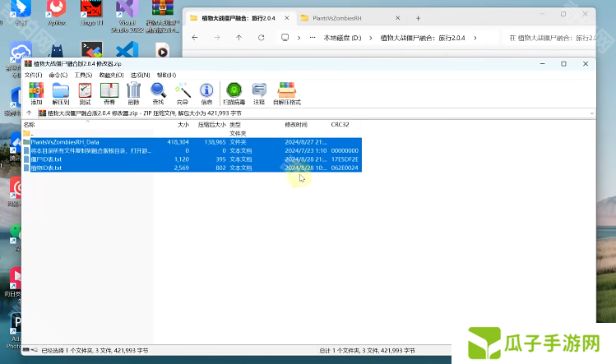Click Explorer's Refresh button

pos(261,38)
